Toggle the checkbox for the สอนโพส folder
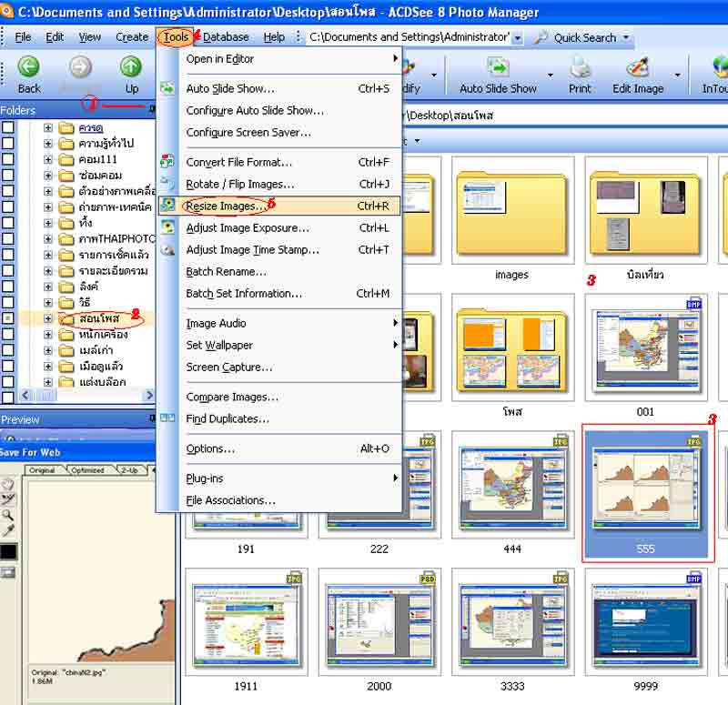728x705 pixels. point(8,317)
